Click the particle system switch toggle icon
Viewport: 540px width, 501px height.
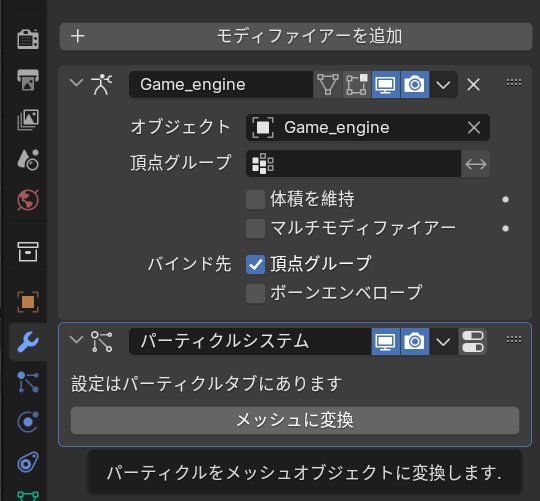[x=473, y=342]
